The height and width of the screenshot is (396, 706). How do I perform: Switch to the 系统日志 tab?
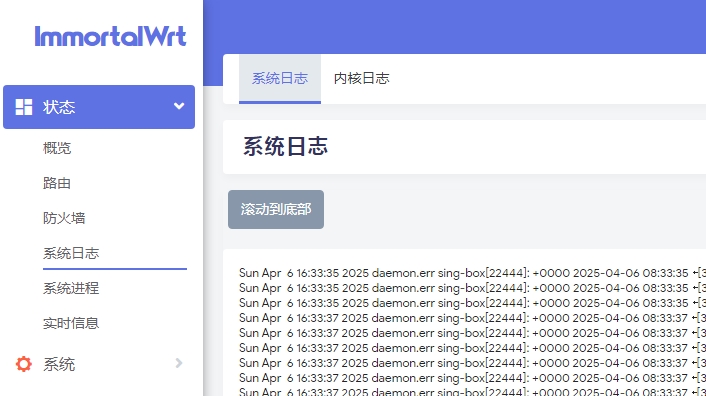click(280, 79)
